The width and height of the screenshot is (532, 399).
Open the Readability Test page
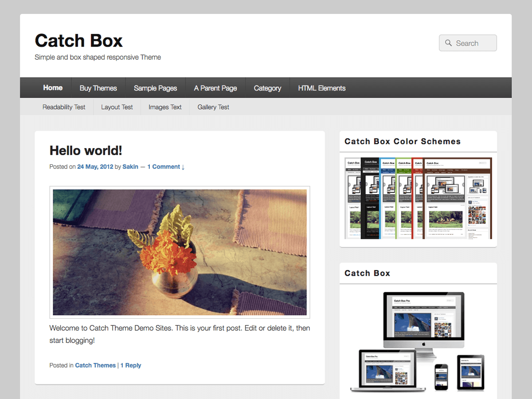click(x=64, y=107)
